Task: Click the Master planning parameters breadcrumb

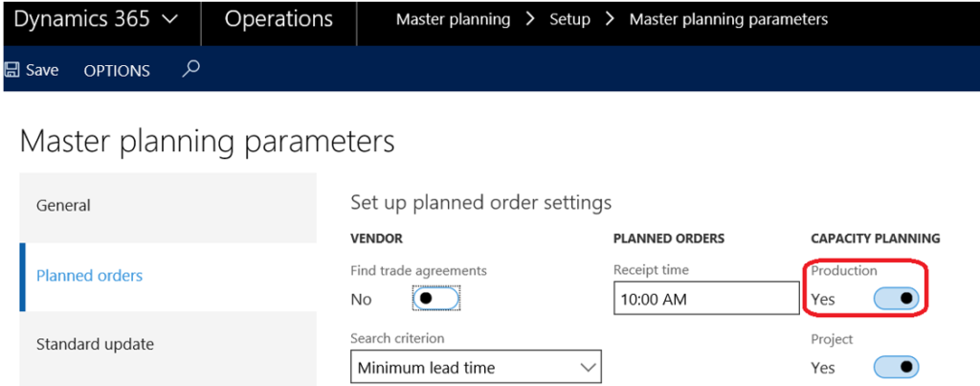Action: point(728,20)
